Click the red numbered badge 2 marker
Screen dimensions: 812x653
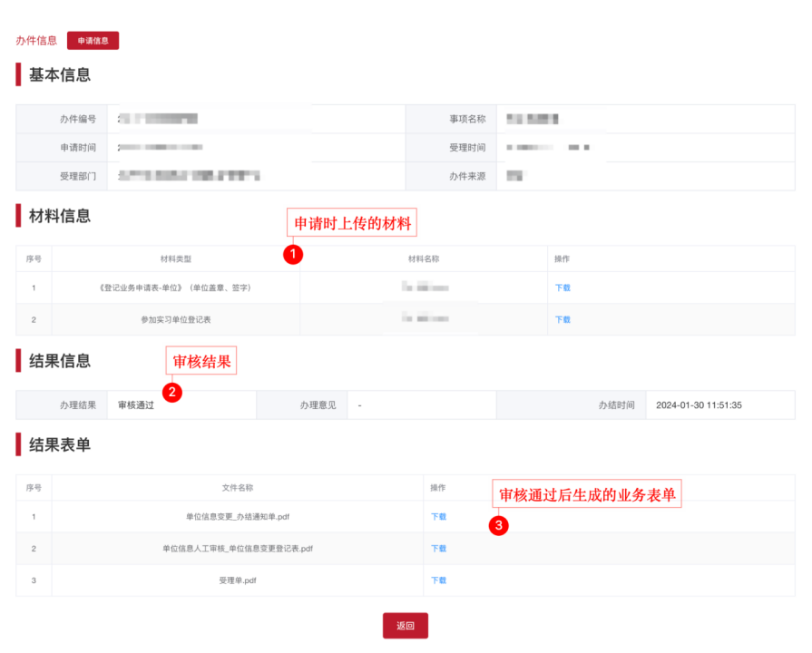(171, 393)
